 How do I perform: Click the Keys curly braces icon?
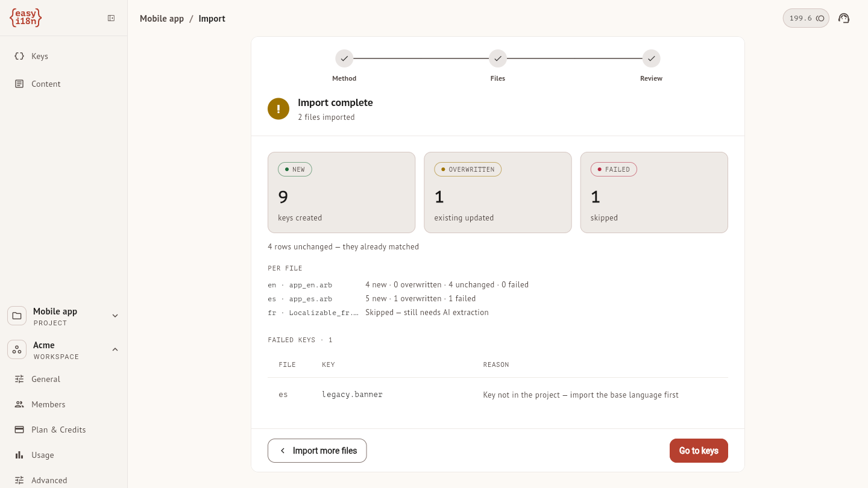19,56
